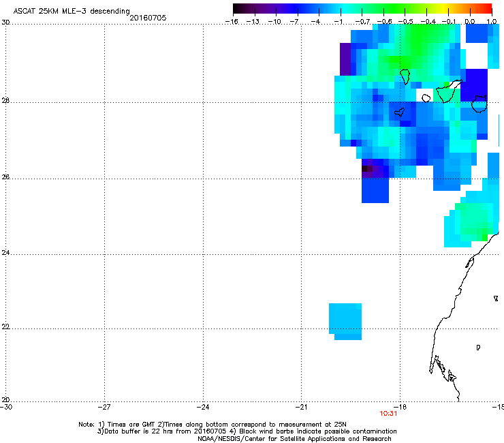Click the note line beginning "Times are GMT"
This screenshot has width=504, height=443.
(x=212, y=425)
